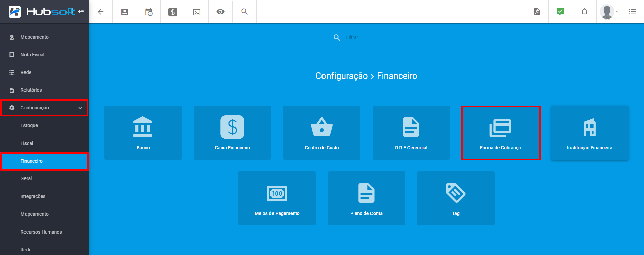
Task: Click the magnifier search toolbar icon
Action: click(x=245, y=12)
